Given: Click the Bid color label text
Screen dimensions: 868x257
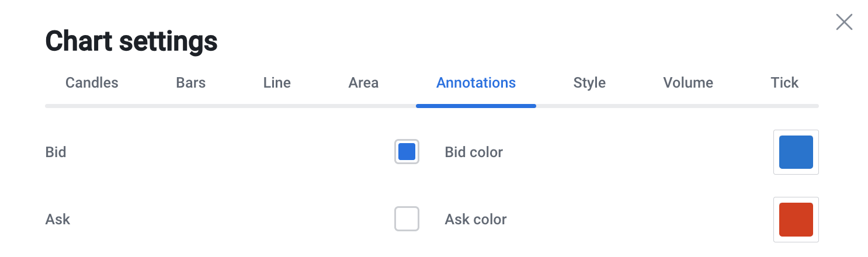Looking at the screenshot, I should [x=474, y=152].
